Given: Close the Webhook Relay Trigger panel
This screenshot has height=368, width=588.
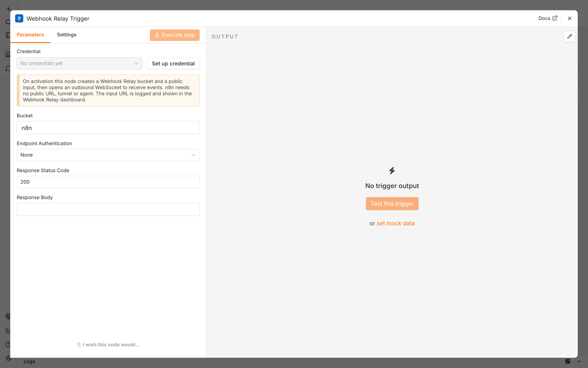Looking at the screenshot, I should click(x=570, y=18).
